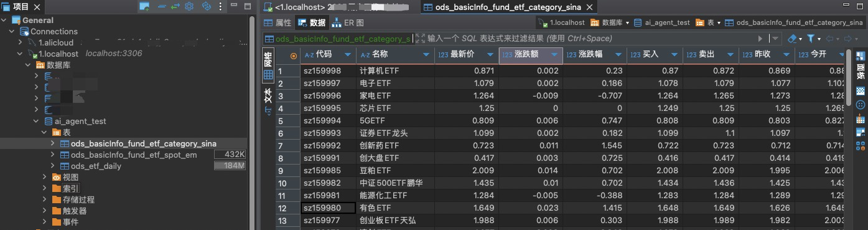868x230 pixels.
Task: Select row number 7 header
Action: click(288, 145)
